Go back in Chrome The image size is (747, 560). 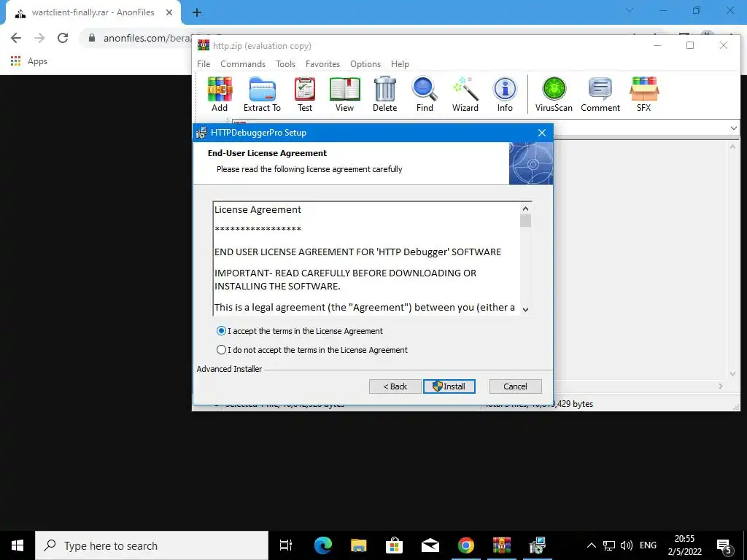pyautogui.click(x=16, y=38)
